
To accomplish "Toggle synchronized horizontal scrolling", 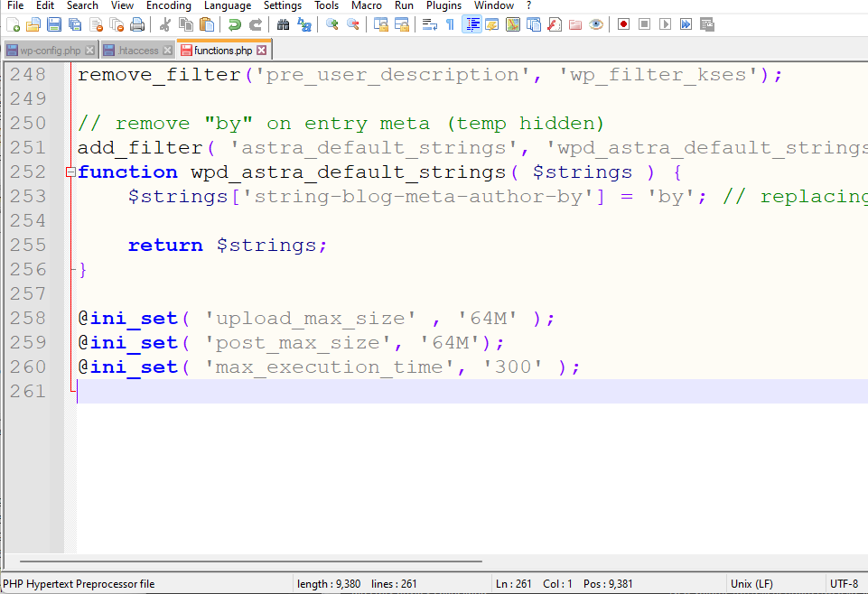I will [402, 24].
